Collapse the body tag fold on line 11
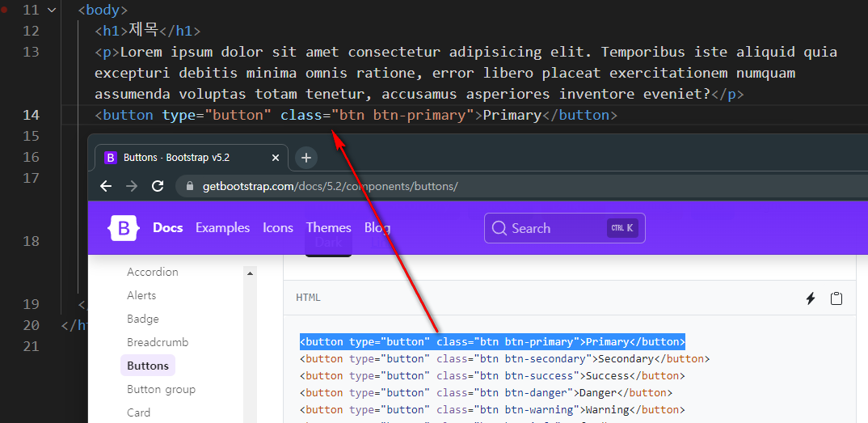868x423 pixels. click(52, 10)
